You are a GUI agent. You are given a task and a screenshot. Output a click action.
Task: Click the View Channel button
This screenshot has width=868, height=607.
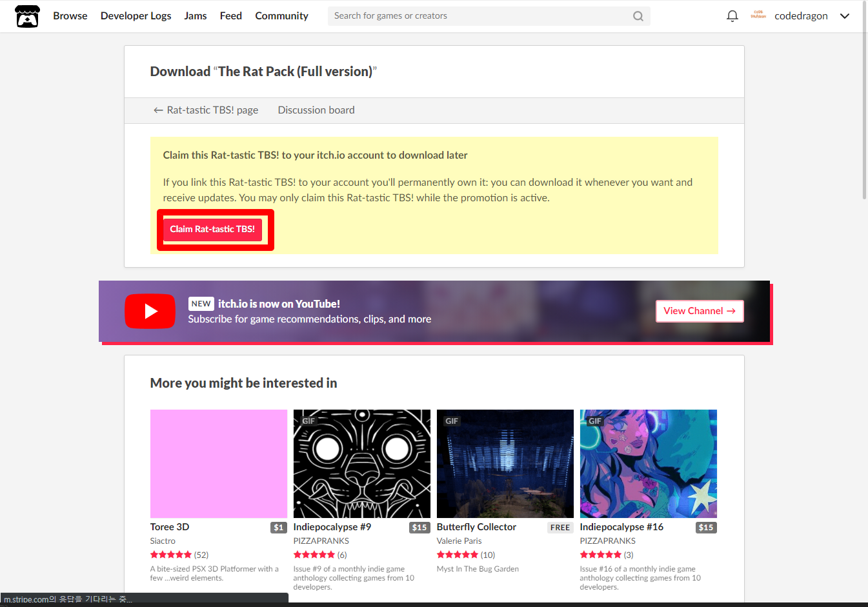pyautogui.click(x=700, y=311)
